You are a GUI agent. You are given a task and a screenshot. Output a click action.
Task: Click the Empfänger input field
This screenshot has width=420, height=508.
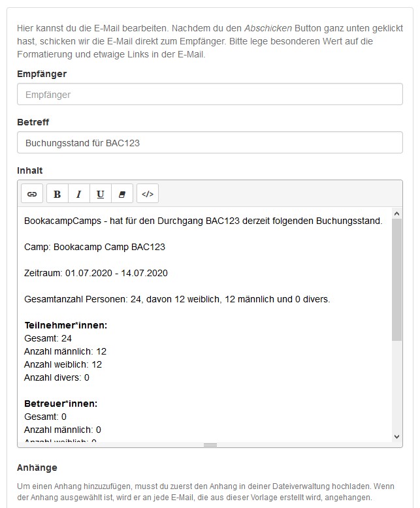[210, 95]
